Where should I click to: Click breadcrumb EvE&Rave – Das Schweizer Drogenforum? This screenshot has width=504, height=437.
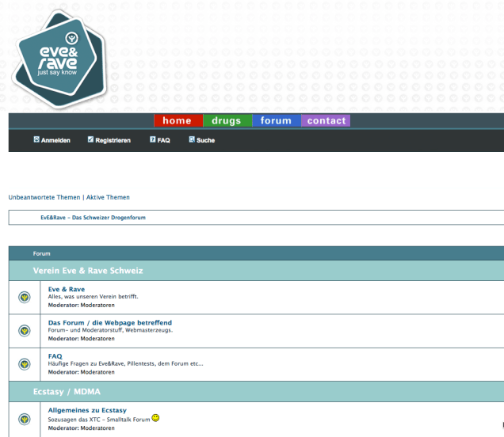pos(93,217)
